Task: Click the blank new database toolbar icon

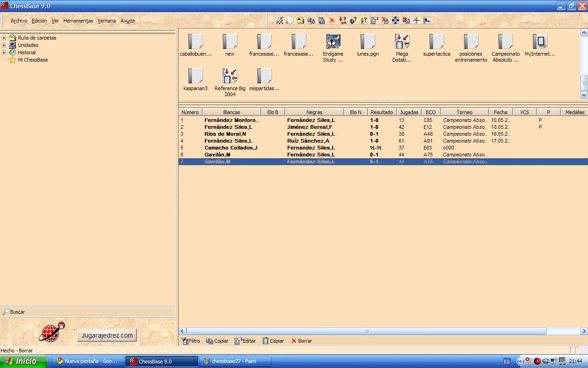Action: [x=290, y=21]
